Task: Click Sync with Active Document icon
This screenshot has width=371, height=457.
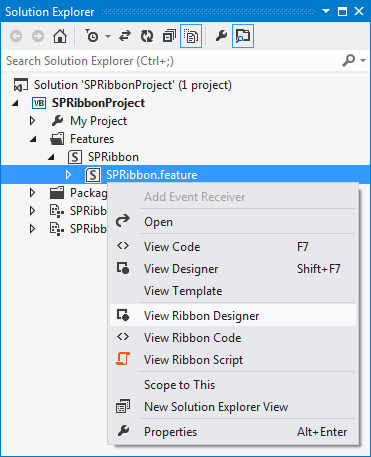Action: click(x=125, y=36)
